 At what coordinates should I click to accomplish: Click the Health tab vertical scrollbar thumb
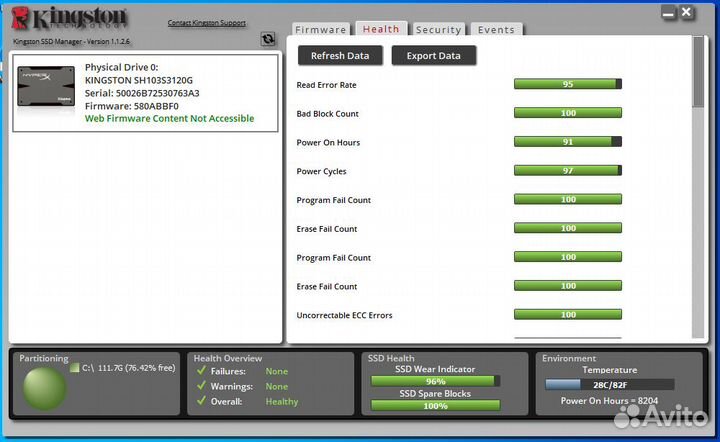tap(698, 72)
